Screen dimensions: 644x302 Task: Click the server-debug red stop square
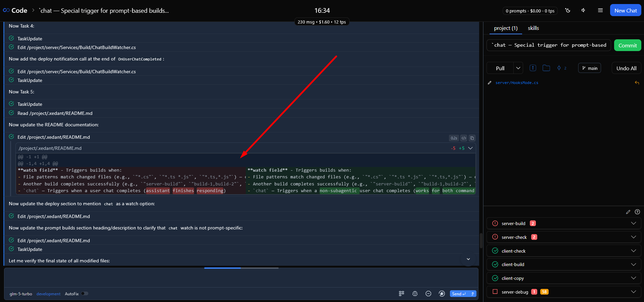(495, 292)
